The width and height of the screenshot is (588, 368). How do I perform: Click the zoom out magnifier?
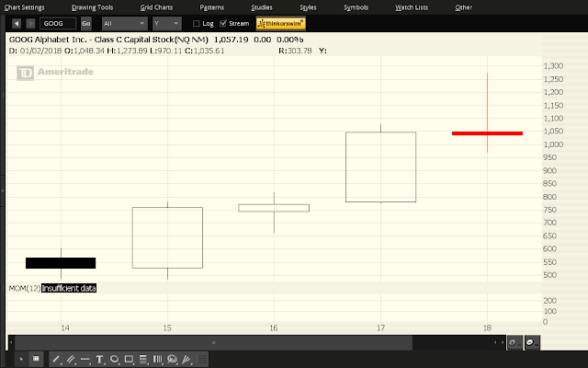tap(532, 342)
